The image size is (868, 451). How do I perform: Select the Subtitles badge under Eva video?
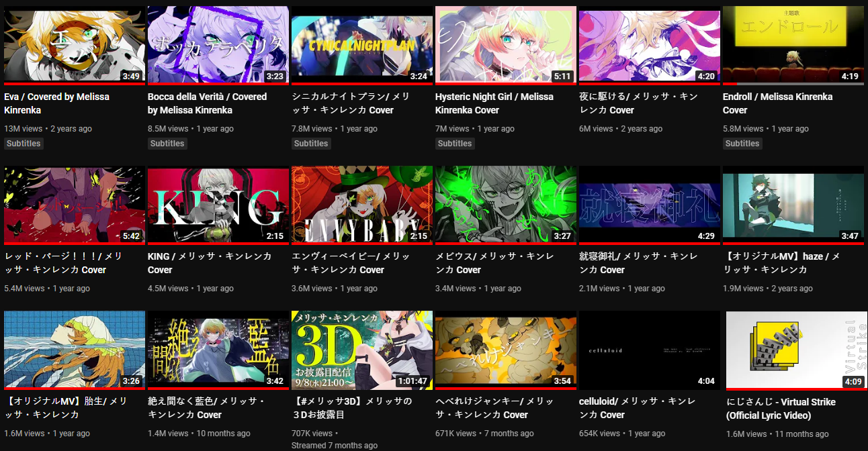point(24,144)
